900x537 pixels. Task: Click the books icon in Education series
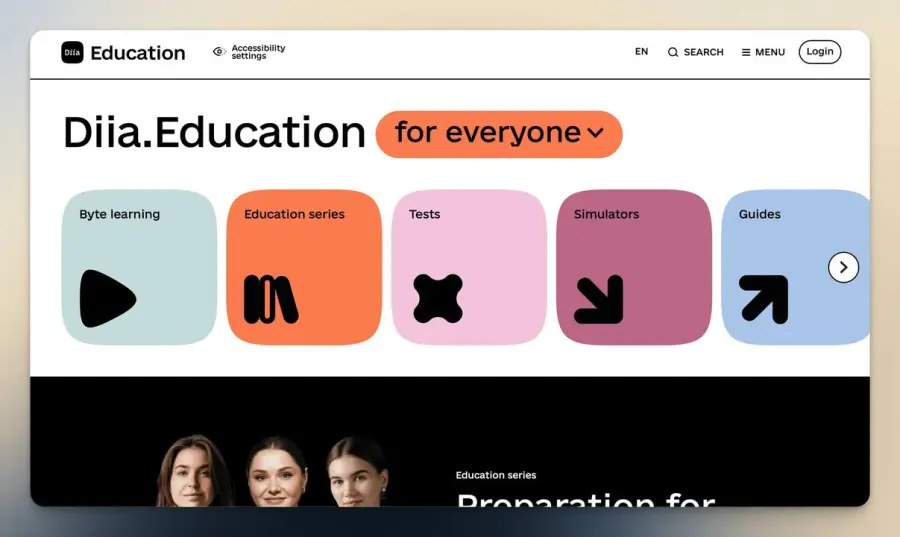271,299
